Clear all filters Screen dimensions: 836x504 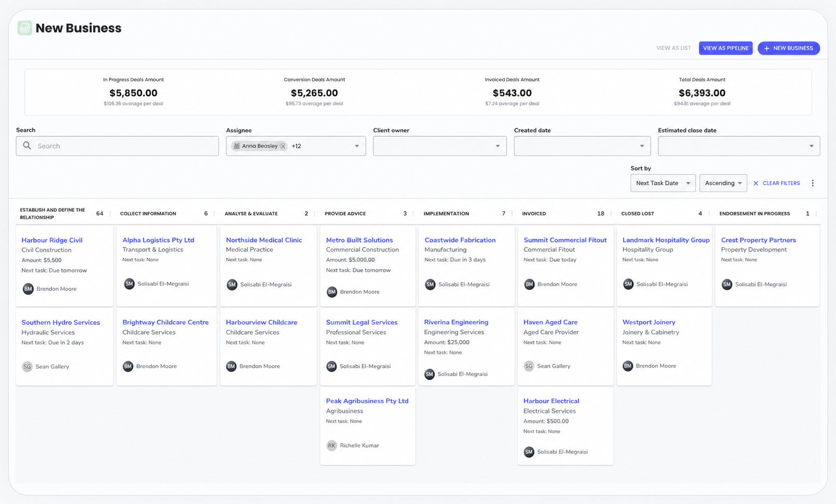(776, 183)
